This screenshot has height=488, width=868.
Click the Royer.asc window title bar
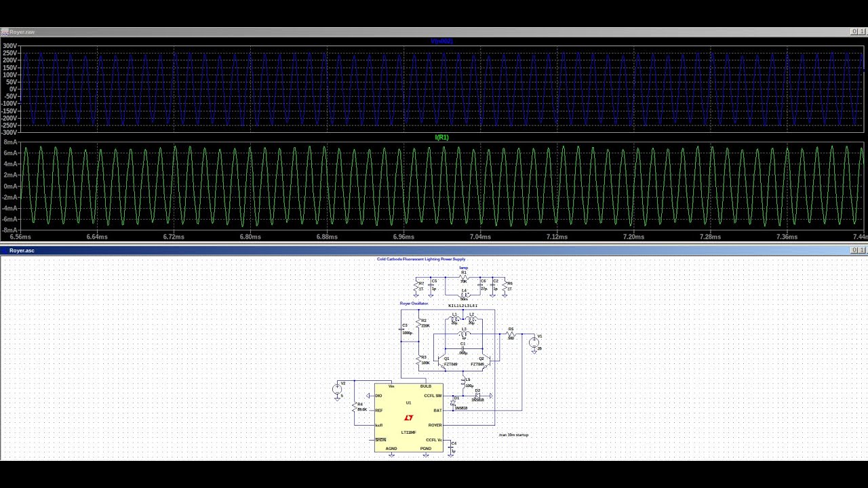click(434, 251)
